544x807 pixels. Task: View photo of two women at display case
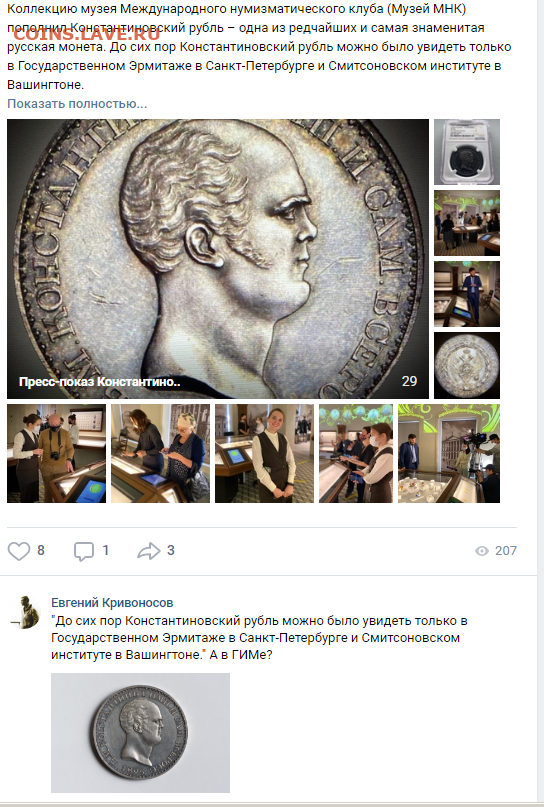pyautogui.click(x=161, y=453)
